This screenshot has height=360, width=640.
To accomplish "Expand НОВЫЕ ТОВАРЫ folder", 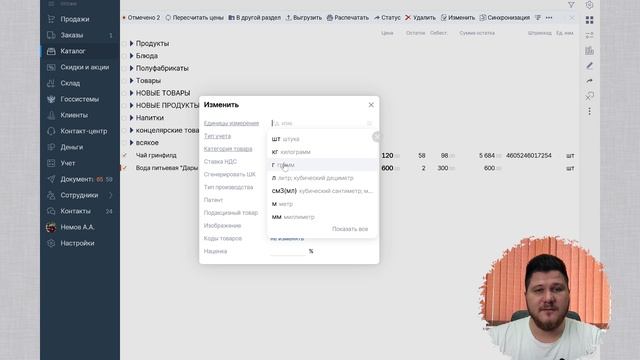I will tap(131, 93).
